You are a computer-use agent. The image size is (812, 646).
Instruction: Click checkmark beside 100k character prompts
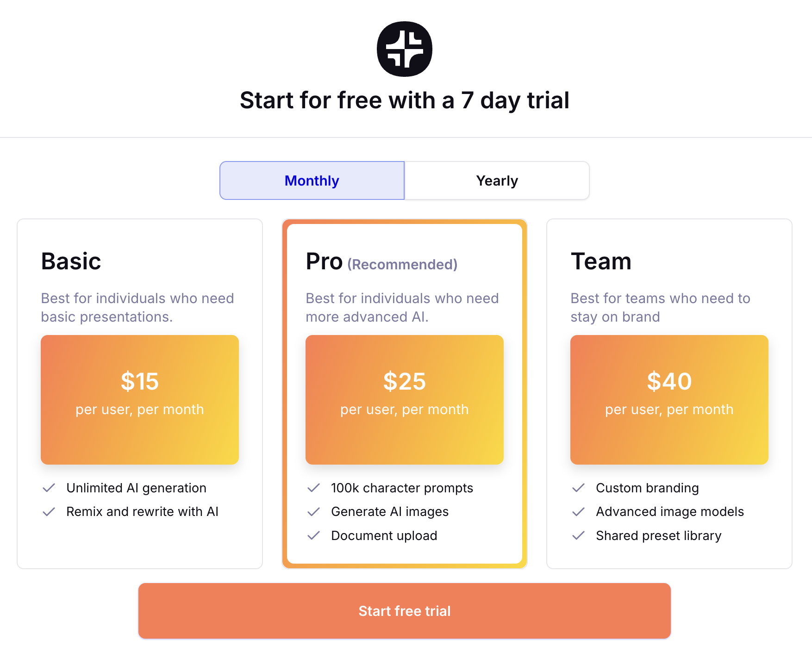(x=313, y=488)
